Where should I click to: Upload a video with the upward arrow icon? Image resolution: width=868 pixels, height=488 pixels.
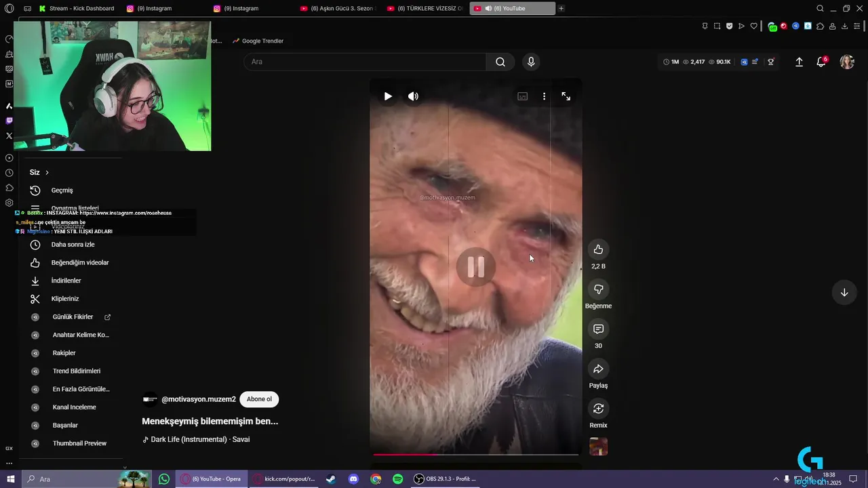pyautogui.click(x=799, y=62)
